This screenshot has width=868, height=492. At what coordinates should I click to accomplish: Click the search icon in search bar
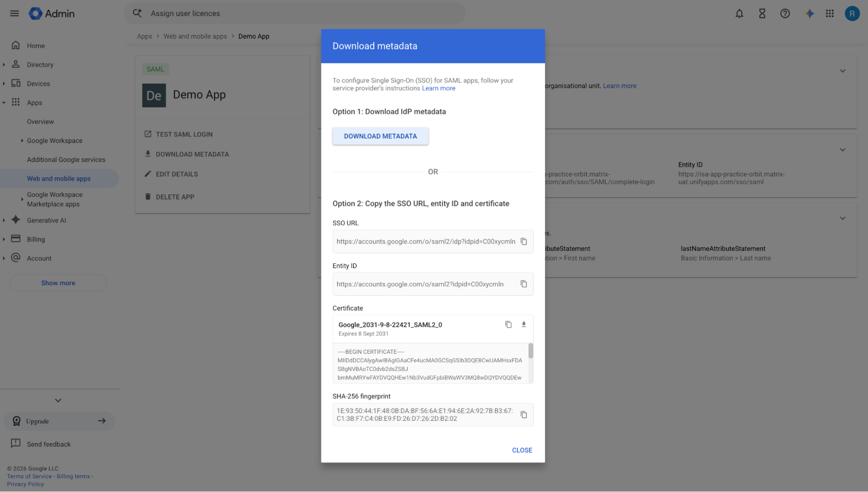pos(137,13)
